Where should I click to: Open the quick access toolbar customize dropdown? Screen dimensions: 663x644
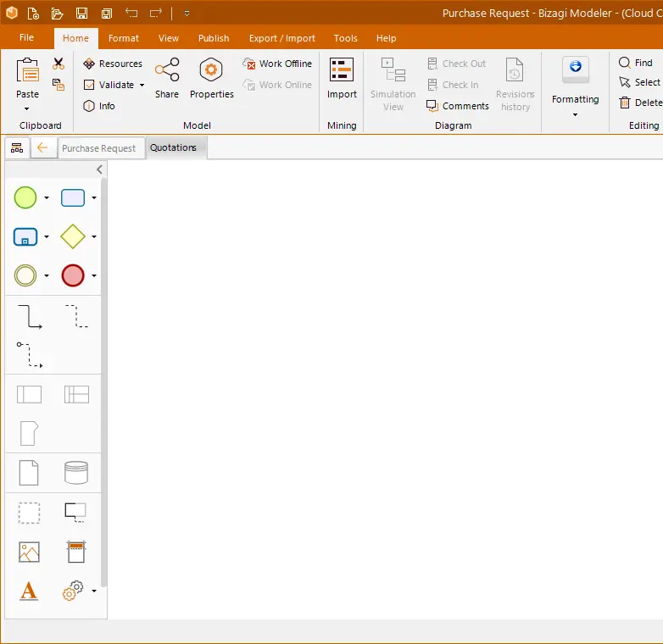click(187, 14)
